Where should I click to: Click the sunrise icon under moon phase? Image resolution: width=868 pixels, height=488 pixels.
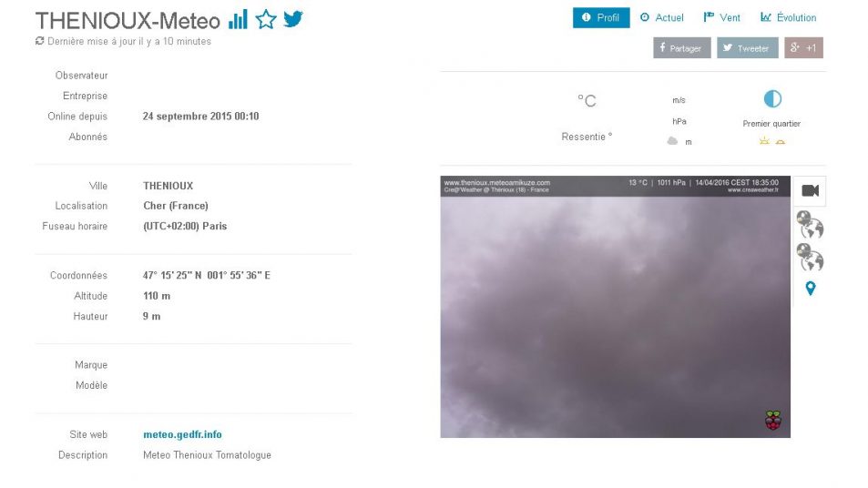pos(764,141)
